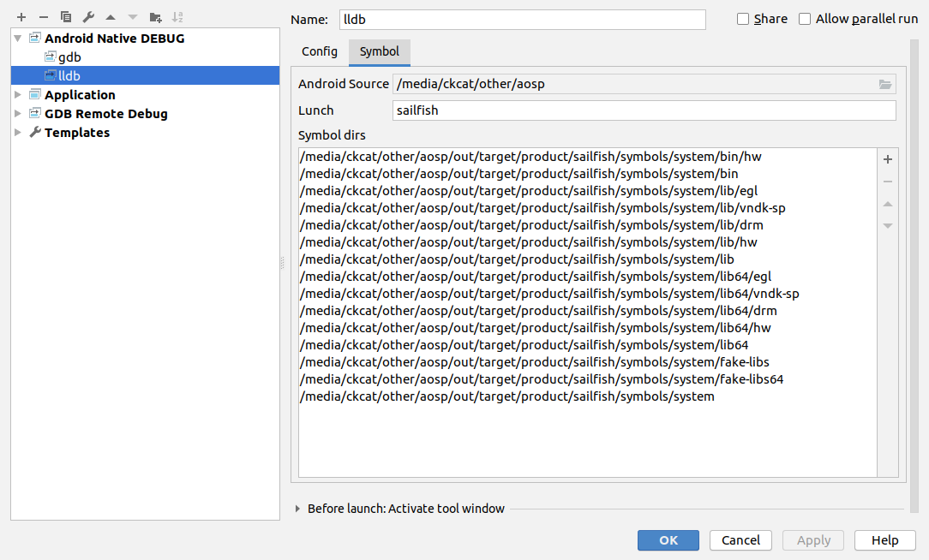Toggle Allow parallel run checkbox
This screenshot has height=560, width=929.
tap(805, 19)
